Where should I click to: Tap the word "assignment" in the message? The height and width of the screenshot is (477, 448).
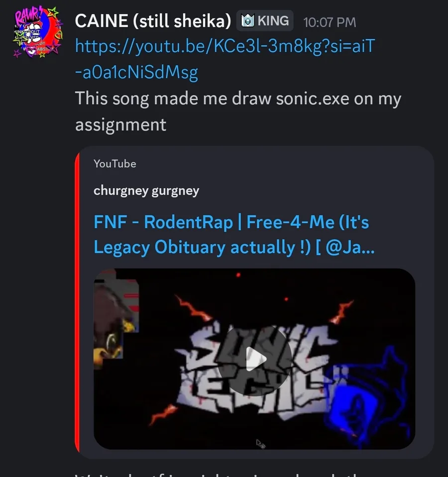point(120,124)
